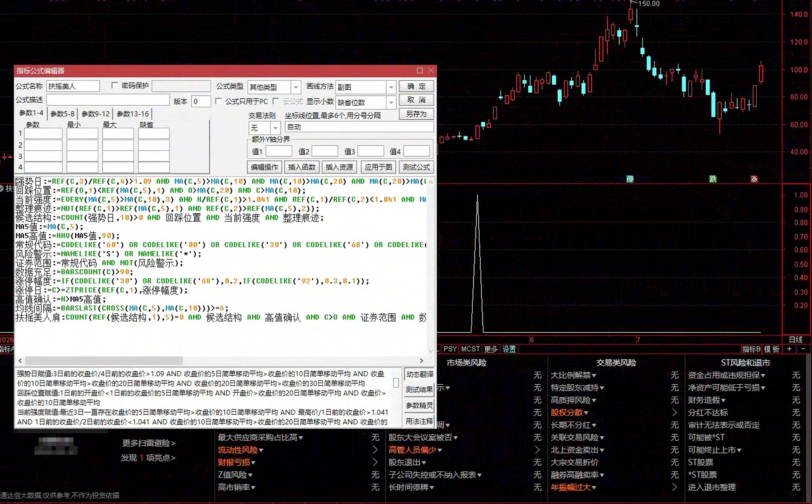Viewport: 812px width, 504px height.
Task: Click 取消 button
Action: [x=416, y=100]
